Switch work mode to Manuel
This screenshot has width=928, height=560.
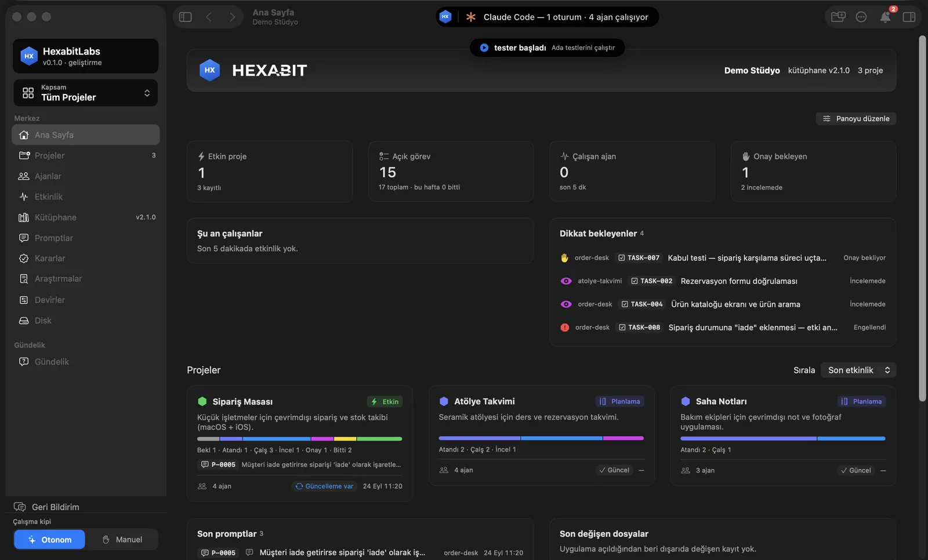tap(122, 539)
